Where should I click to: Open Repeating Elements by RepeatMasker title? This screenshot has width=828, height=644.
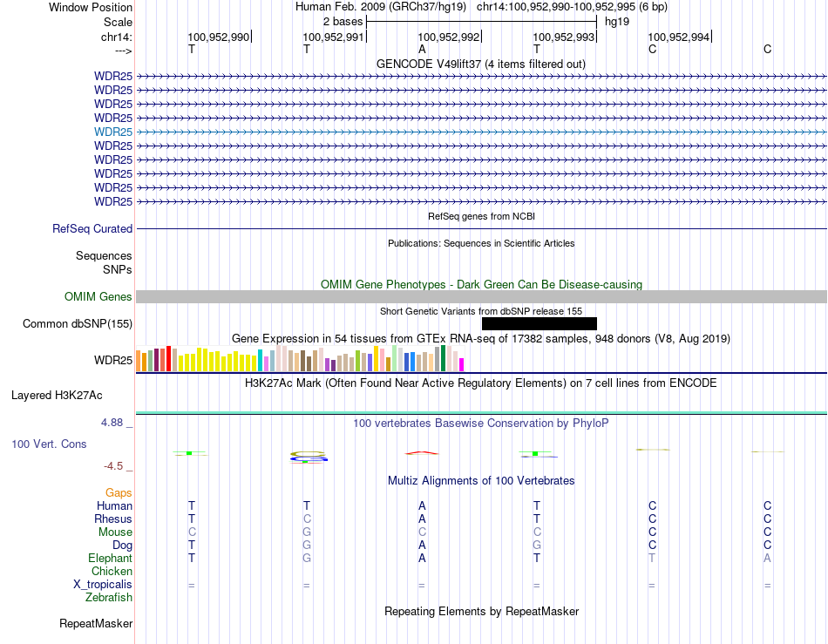coord(481,611)
